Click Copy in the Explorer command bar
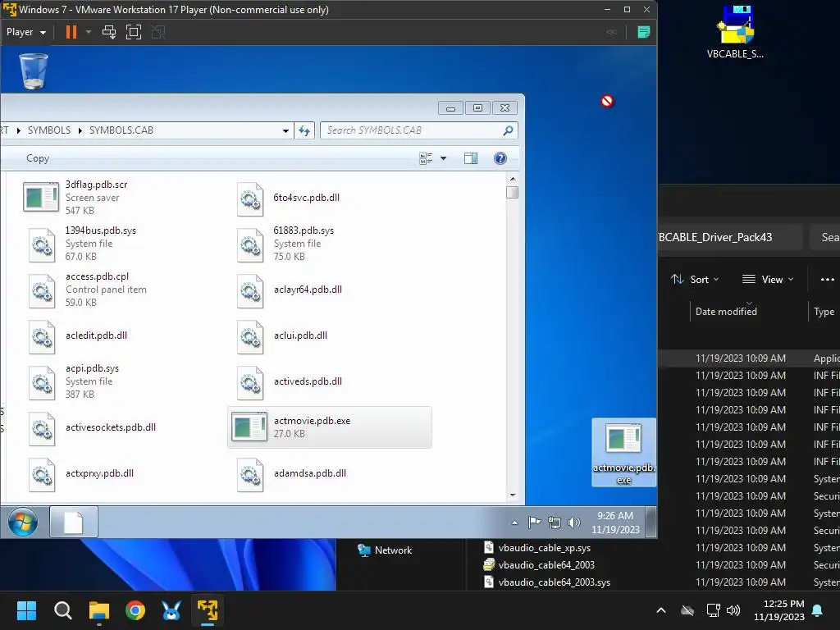This screenshot has height=630, width=840. tap(38, 158)
